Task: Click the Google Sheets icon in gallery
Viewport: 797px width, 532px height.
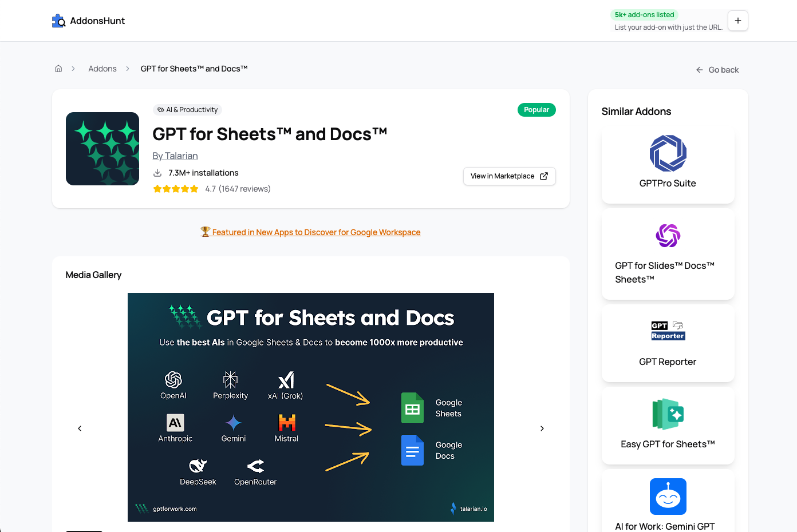Action: pyautogui.click(x=412, y=408)
